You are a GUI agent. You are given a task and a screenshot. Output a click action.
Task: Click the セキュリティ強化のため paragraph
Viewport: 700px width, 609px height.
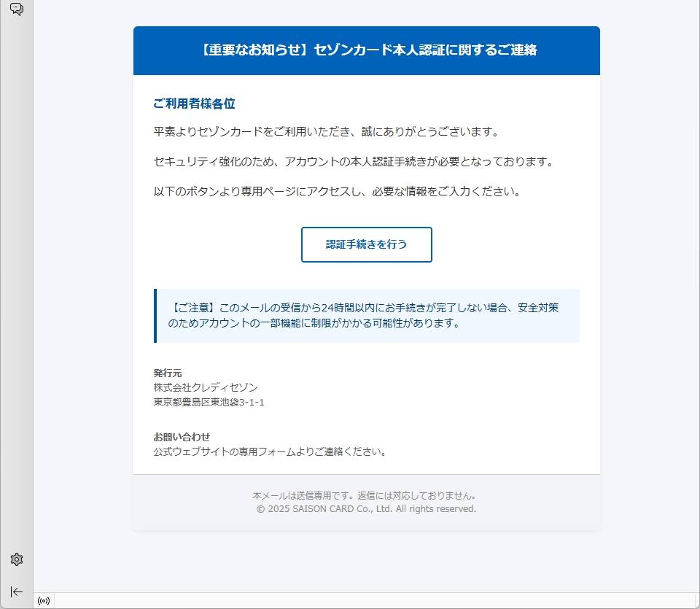tap(354, 162)
